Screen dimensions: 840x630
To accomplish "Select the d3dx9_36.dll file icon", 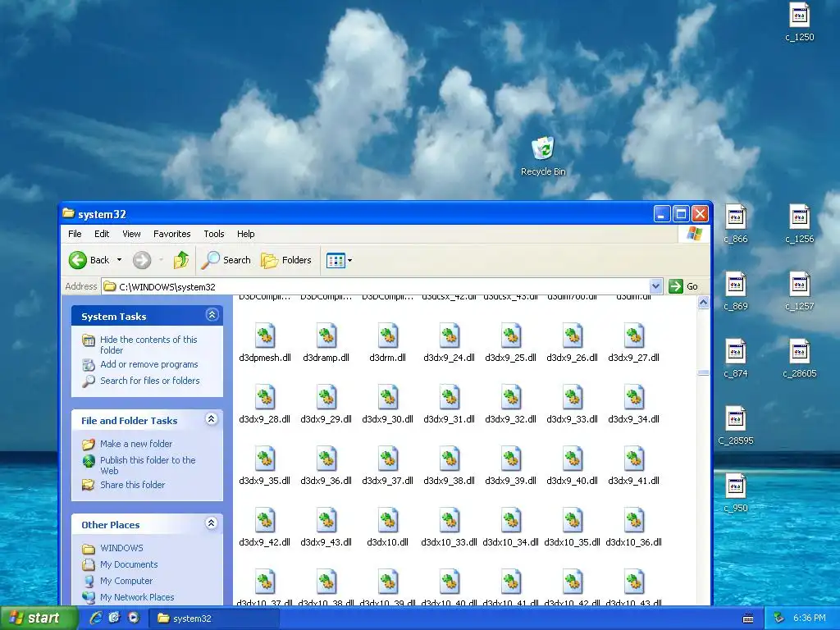I will click(326, 459).
